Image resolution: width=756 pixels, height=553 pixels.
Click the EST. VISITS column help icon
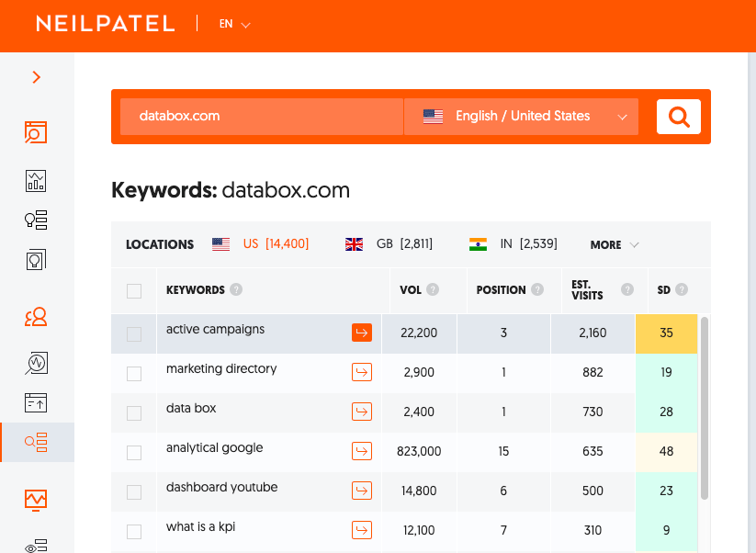[627, 289]
